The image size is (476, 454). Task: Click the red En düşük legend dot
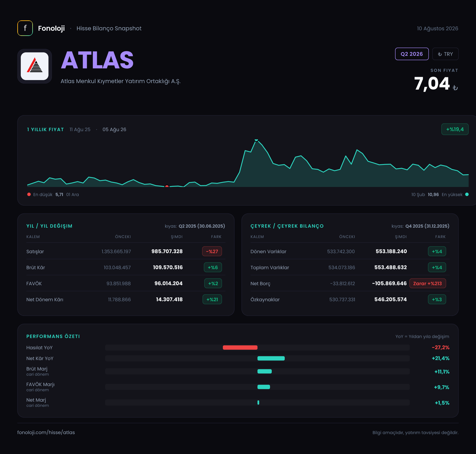point(29,194)
